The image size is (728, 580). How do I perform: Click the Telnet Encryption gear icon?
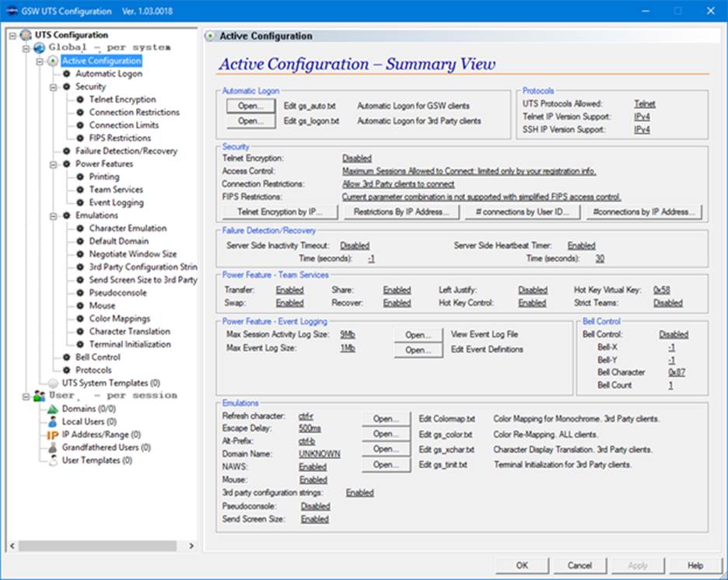(80, 100)
